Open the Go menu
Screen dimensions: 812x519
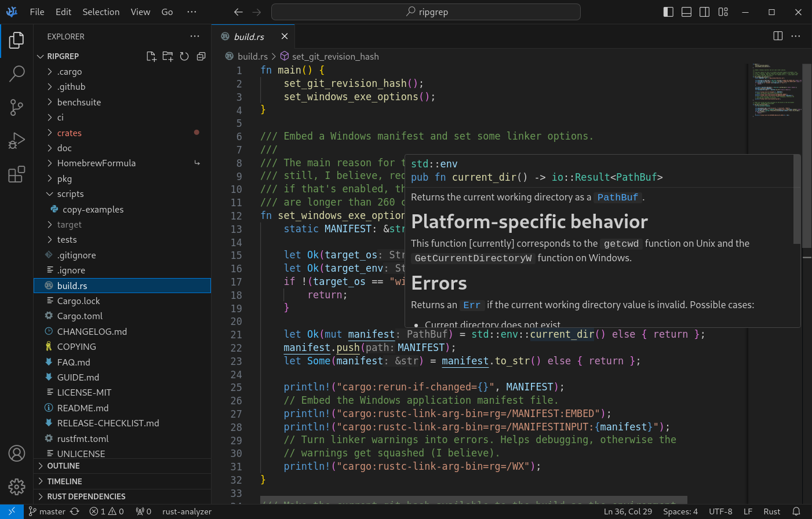(x=167, y=12)
